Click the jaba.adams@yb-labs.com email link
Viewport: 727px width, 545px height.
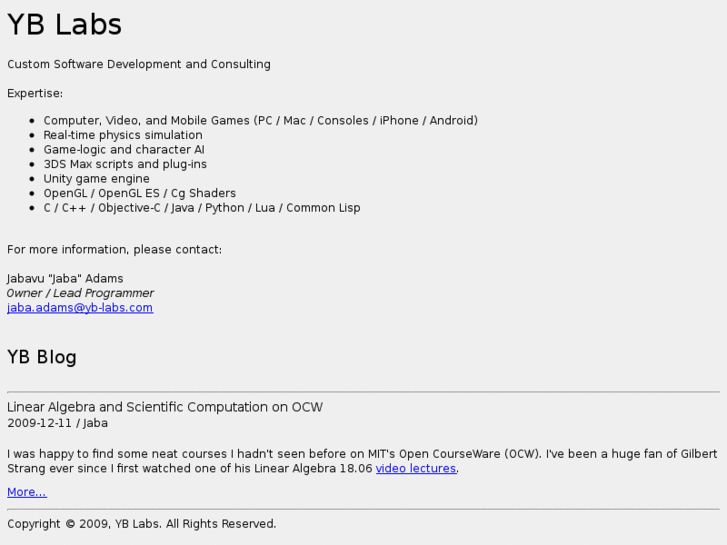(80, 308)
